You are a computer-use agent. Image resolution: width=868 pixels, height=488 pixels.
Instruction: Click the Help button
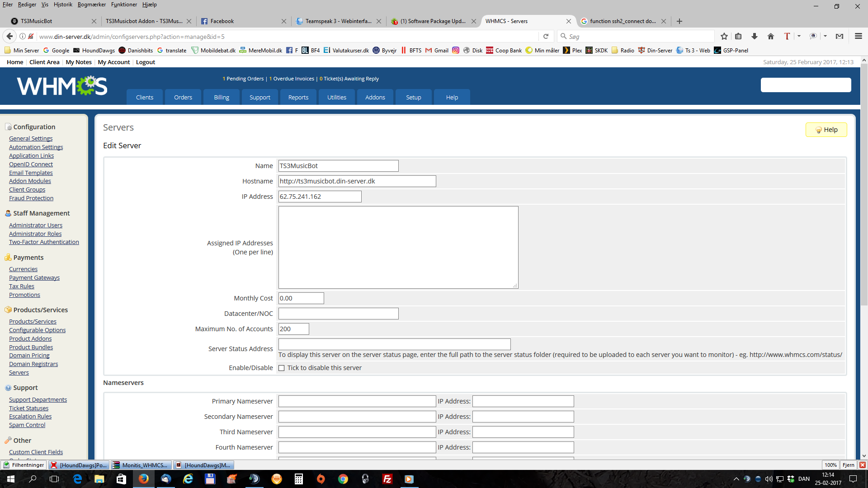[x=826, y=129]
